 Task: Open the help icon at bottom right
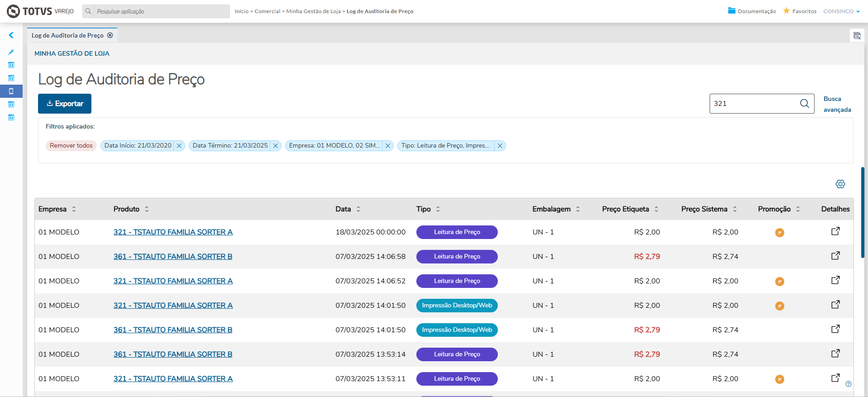[x=849, y=384]
